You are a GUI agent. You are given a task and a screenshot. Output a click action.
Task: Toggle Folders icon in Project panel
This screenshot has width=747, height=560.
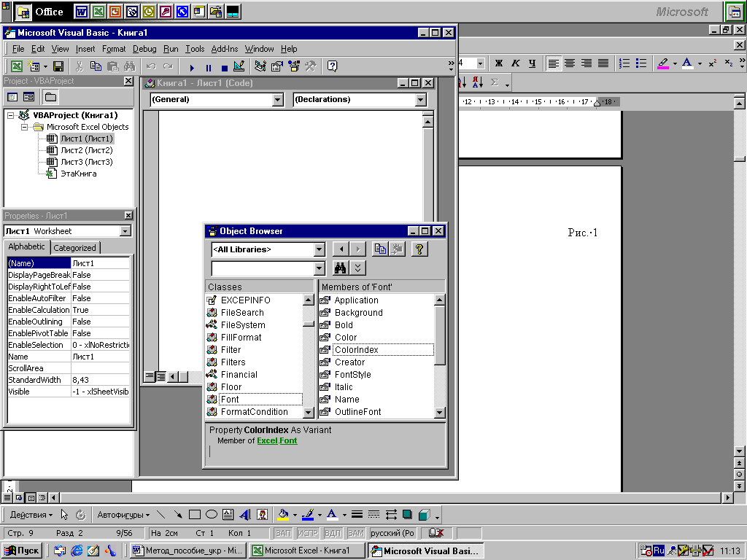coord(50,97)
